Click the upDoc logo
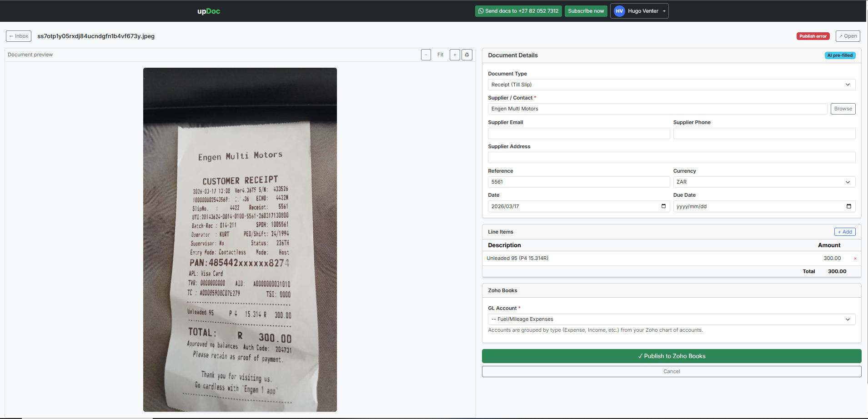 tap(208, 11)
